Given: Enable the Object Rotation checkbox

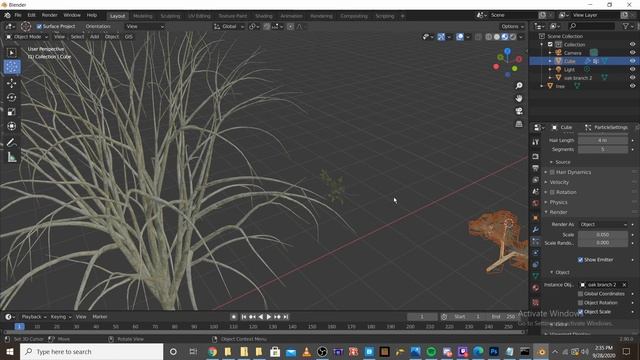Looking at the screenshot, I should click(580, 303).
